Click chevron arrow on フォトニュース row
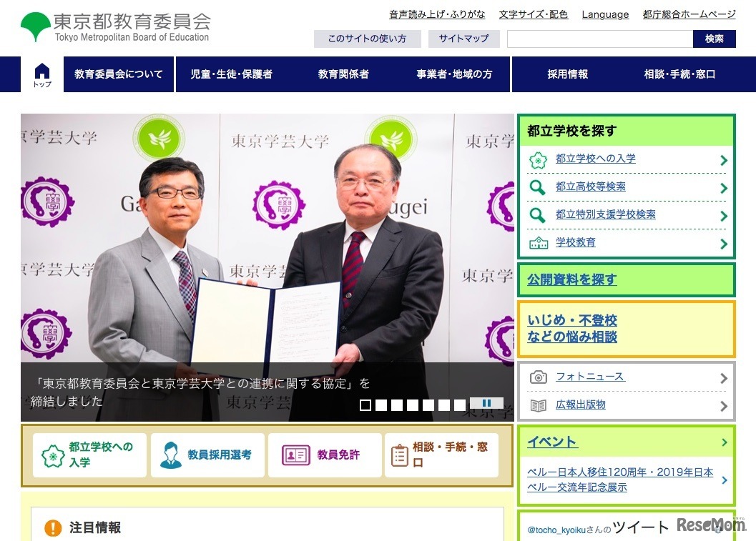This screenshot has height=541, width=756. click(x=724, y=379)
